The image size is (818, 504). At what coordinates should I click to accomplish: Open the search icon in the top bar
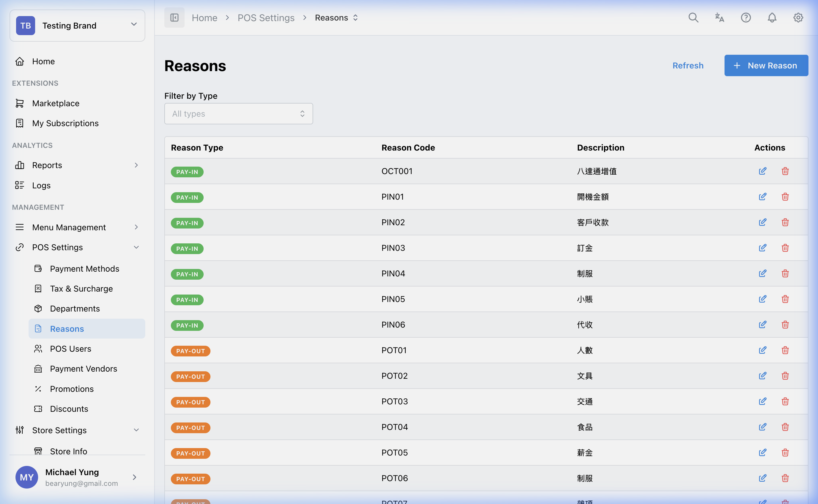tap(693, 18)
